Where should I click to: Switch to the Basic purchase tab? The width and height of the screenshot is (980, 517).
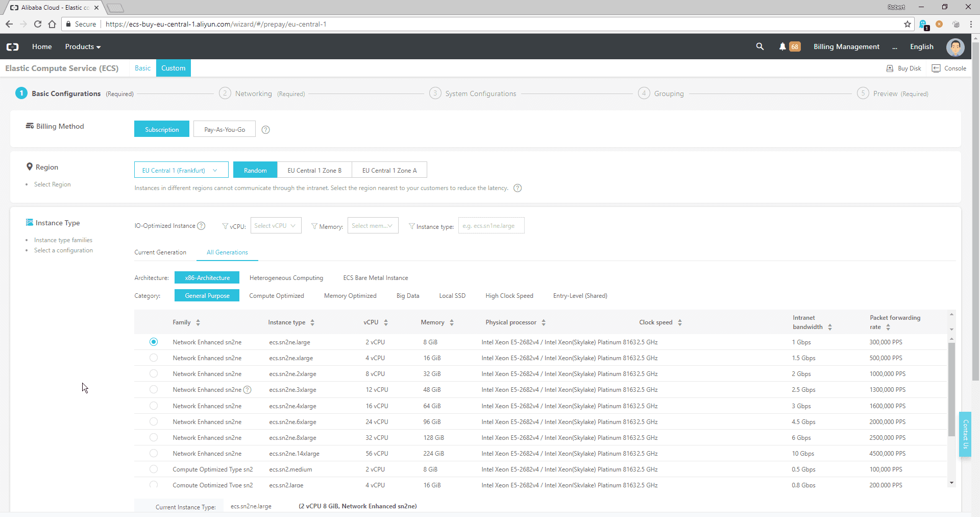point(142,68)
